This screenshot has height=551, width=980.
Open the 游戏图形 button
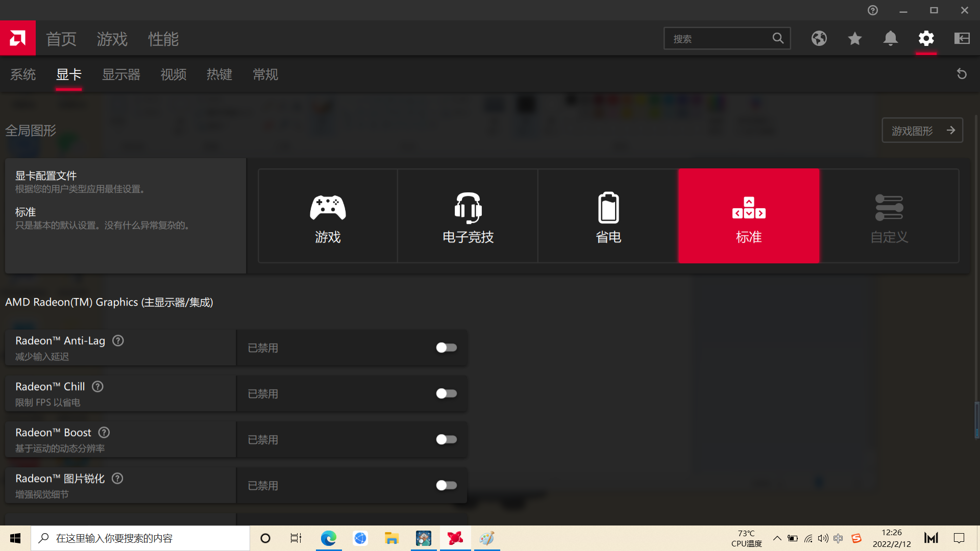coord(922,131)
